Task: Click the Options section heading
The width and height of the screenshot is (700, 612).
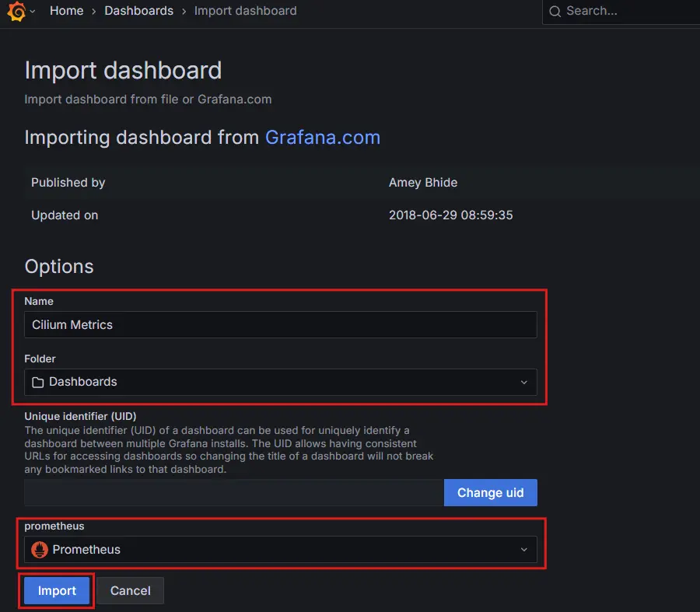Action: click(x=59, y=267)
